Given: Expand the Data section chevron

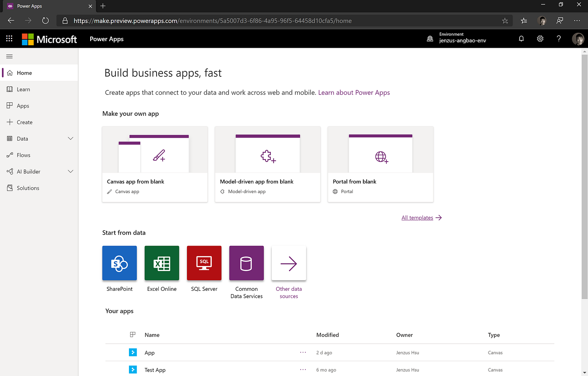Looking at the screenshot, I should pos(71,138).
